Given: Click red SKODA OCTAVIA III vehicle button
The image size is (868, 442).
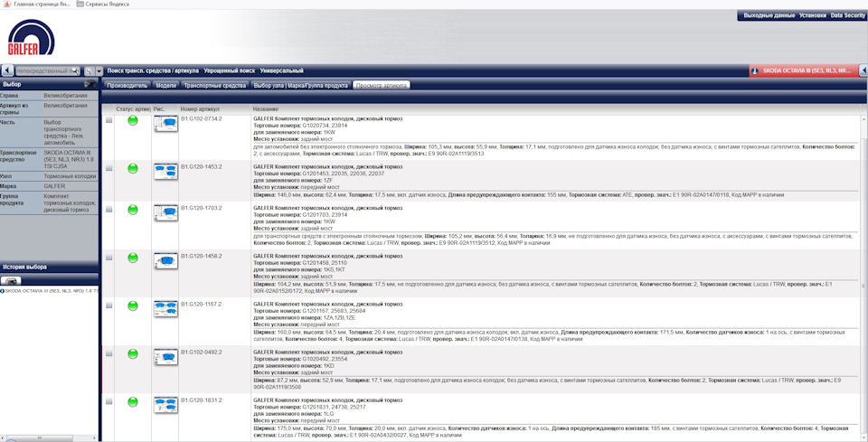Looking at the screenshot, I should tap(803, 71).
